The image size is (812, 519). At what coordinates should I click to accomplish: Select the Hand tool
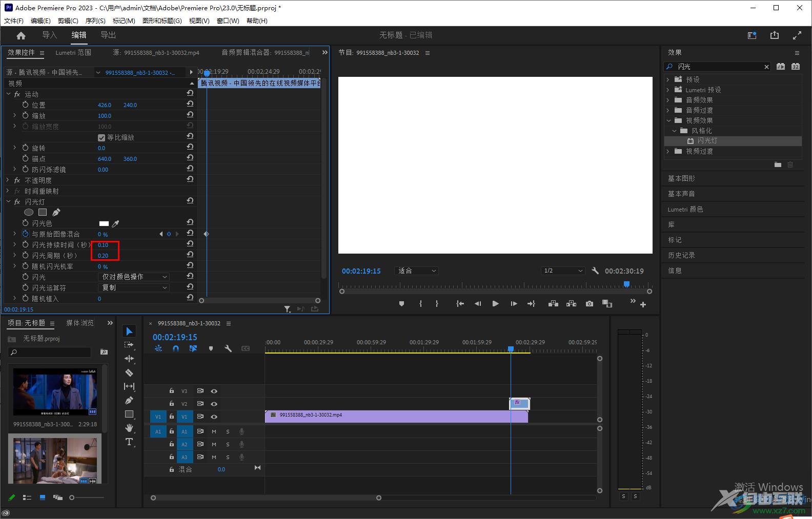click(x=129, y=428)
